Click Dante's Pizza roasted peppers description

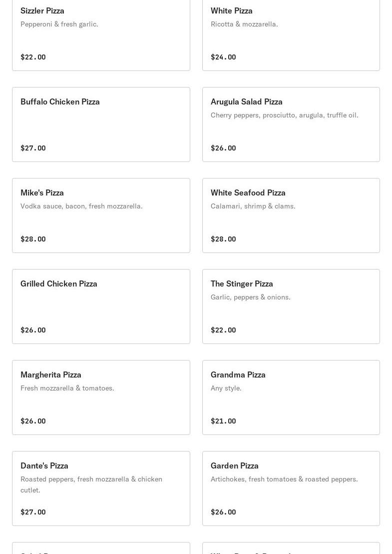pos(91,484)
